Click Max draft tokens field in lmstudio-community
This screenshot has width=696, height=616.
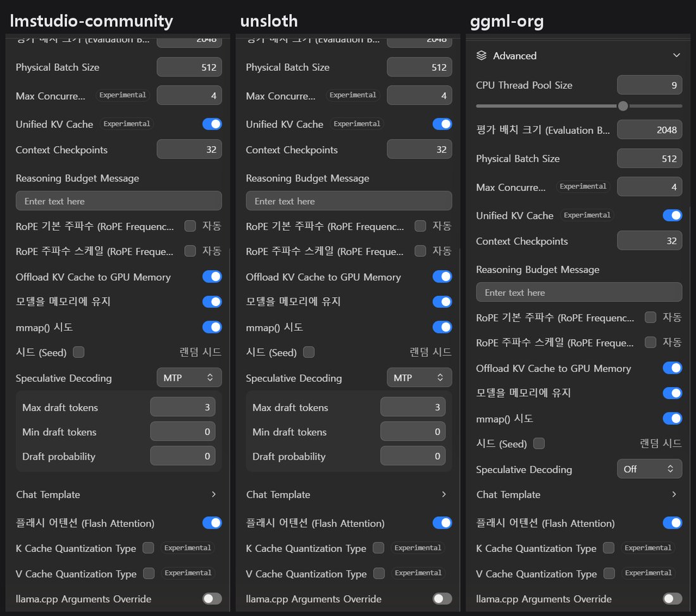tap(183, 407)
